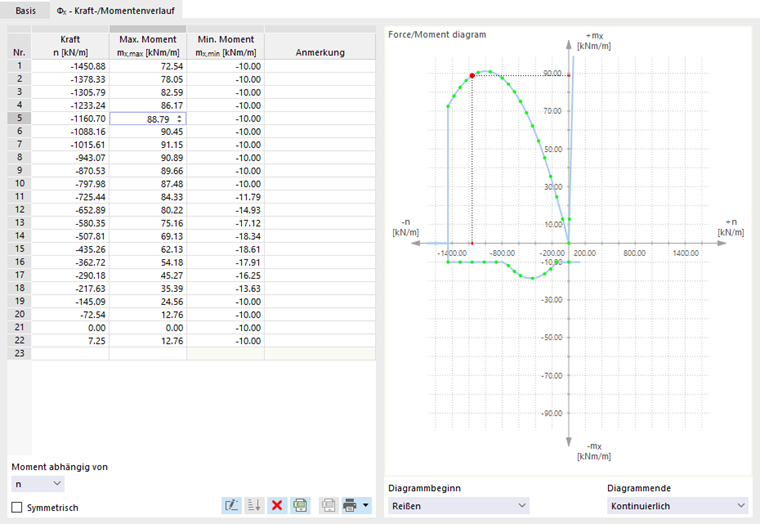Image resolution: width=760 pixels, height=524 pixels.
Task: Click Max. Moment cell 69.13
Action: point(148,237)
